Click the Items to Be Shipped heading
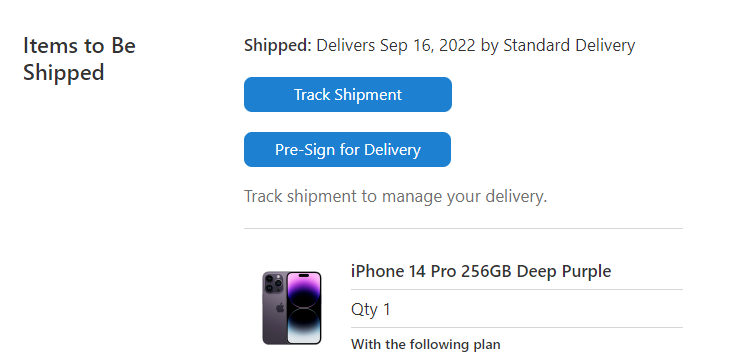 [79, 59]
